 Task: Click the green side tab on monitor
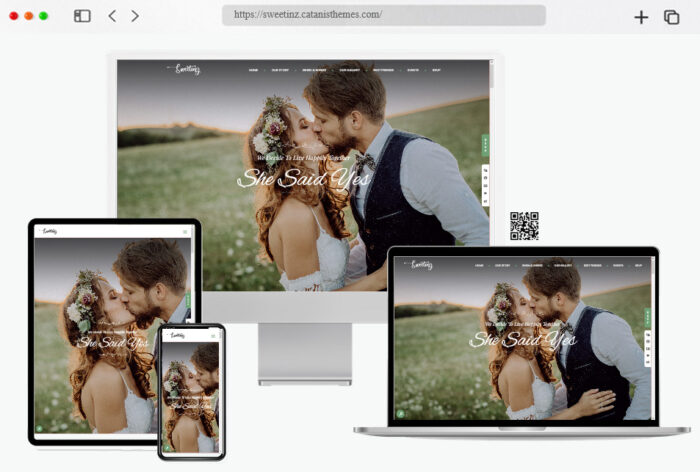coord(485,145)
